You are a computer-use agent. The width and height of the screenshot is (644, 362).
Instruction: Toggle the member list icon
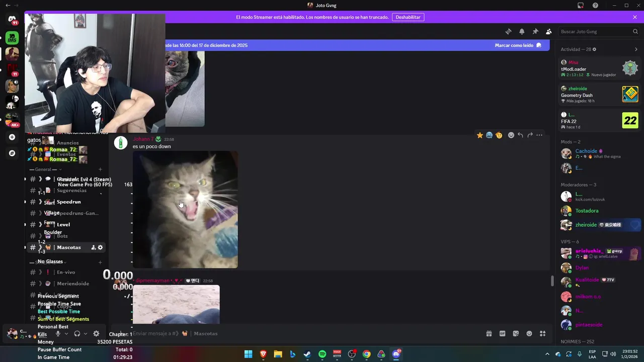tap(549, 31)
